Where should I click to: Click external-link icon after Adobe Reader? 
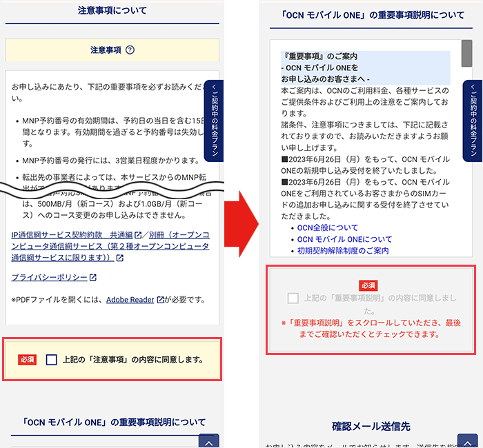(x=160, y=300)
